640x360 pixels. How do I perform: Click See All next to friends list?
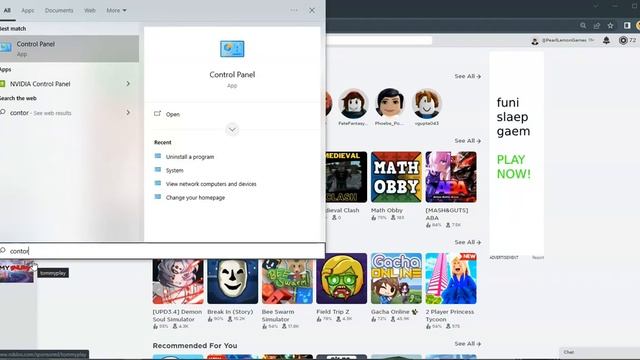coord(468,76)
